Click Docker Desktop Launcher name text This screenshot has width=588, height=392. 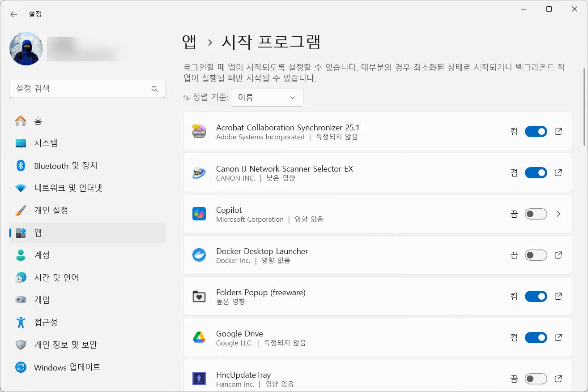click(262, 251)
